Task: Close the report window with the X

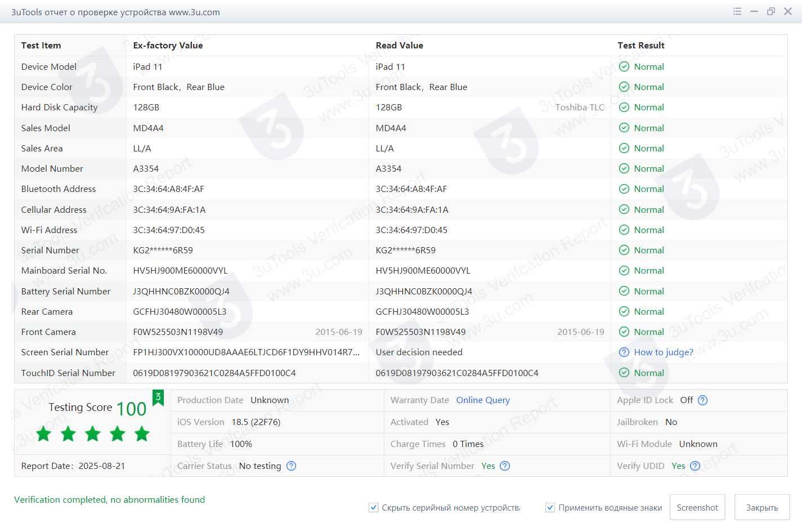Action: coord(788,11)
